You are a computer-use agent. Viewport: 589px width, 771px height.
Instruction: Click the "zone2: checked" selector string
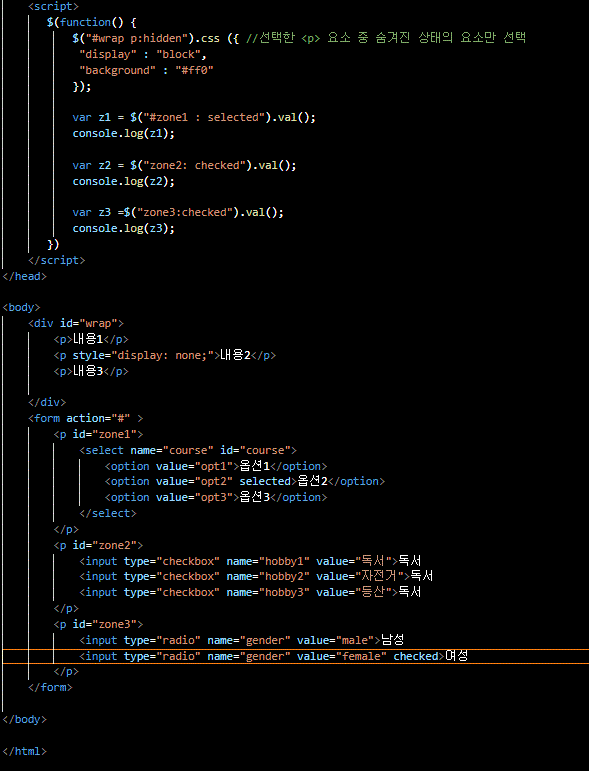tap(194, 165)
